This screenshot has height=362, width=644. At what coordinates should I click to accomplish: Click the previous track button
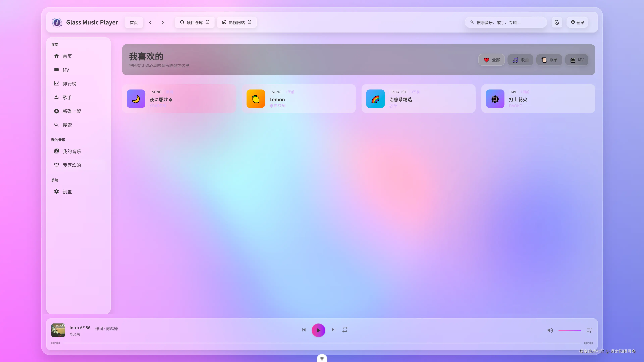click(304, 330)
